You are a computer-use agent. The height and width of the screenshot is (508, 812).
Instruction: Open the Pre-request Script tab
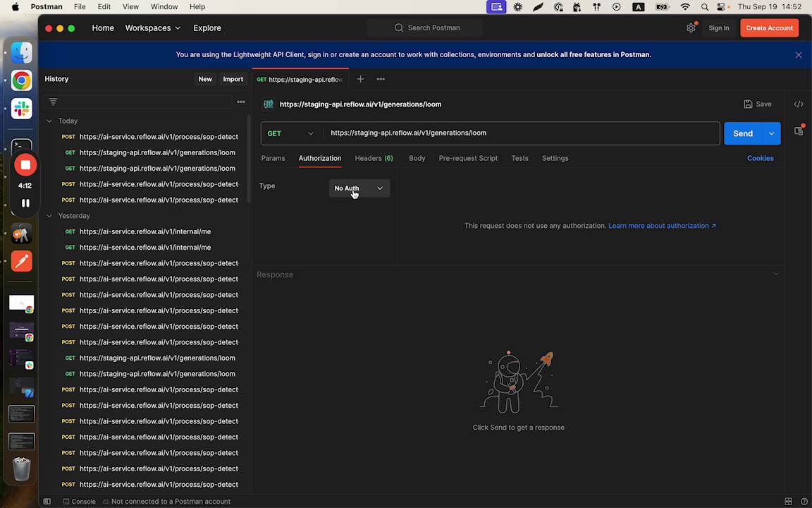468,158
